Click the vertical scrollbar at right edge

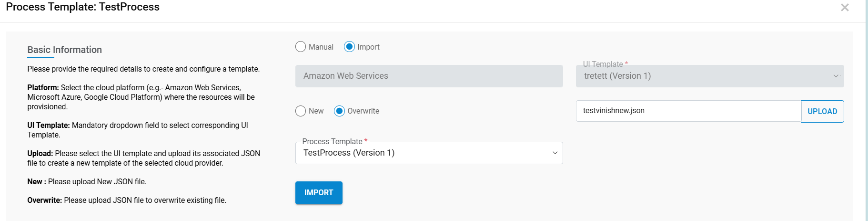866,110
